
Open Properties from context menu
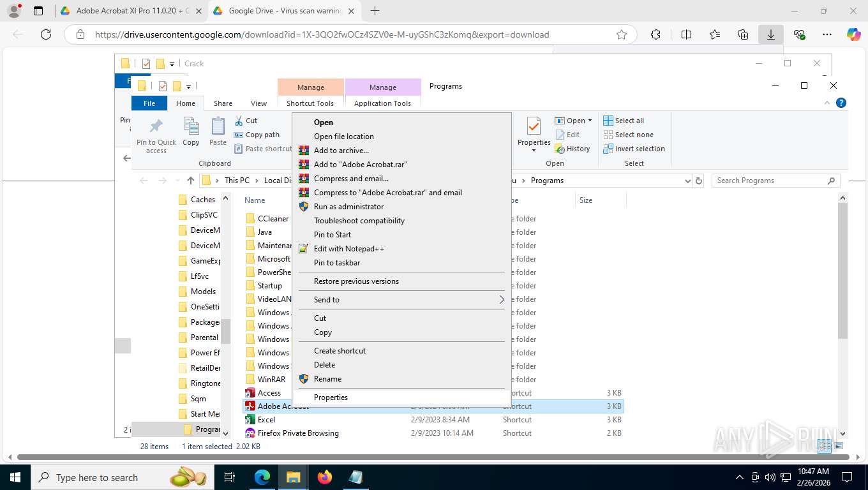pyautogui.click(x=402, y=397)
